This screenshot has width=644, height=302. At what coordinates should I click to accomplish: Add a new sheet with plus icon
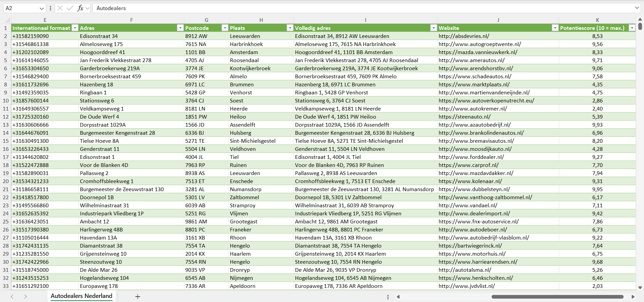[138, 297]
